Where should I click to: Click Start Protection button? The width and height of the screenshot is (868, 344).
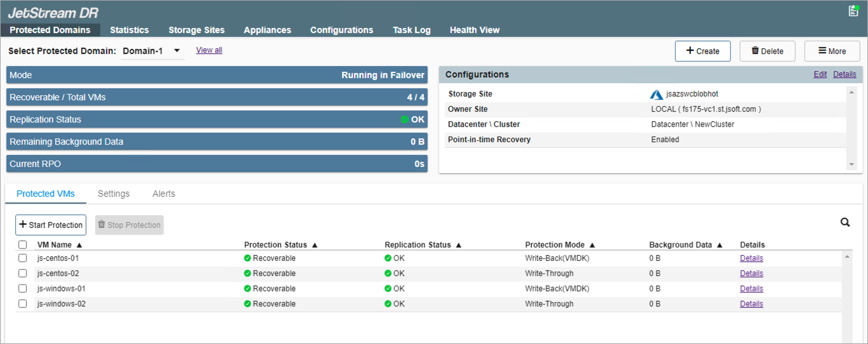pyautogui.click(x=51, y=225)
